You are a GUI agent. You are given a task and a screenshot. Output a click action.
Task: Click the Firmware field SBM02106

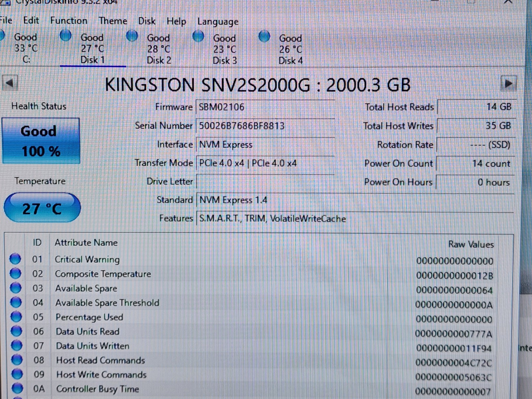(x=265, y=107)
